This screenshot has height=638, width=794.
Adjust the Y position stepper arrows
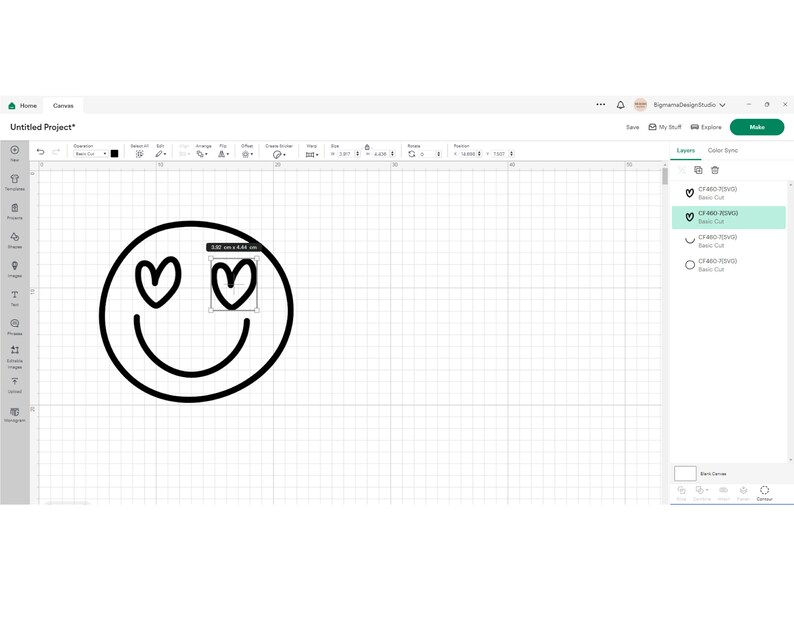pyautogui.click(x=511, y=154)
